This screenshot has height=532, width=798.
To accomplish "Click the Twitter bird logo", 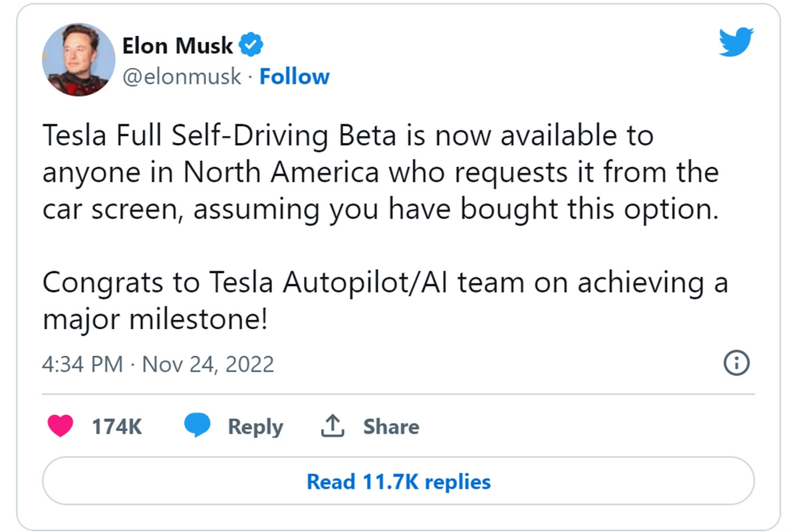I will (x=735, y=43).
